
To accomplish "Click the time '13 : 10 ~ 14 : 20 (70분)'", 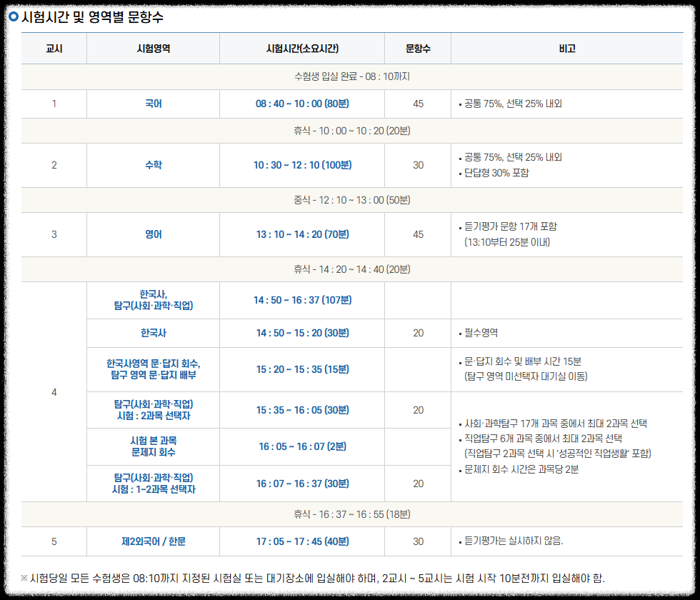I will (x=302, y=234).
